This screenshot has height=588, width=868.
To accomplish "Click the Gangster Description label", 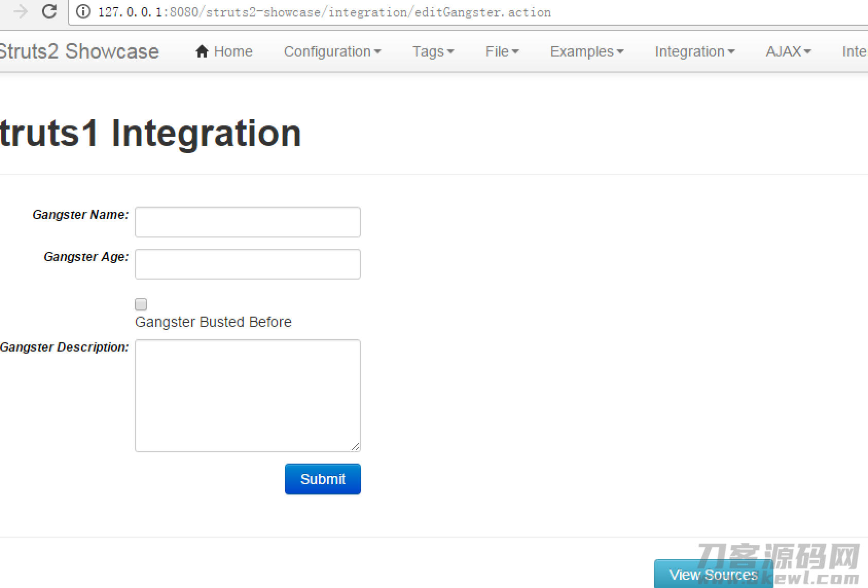I will (x=64, y=347).
